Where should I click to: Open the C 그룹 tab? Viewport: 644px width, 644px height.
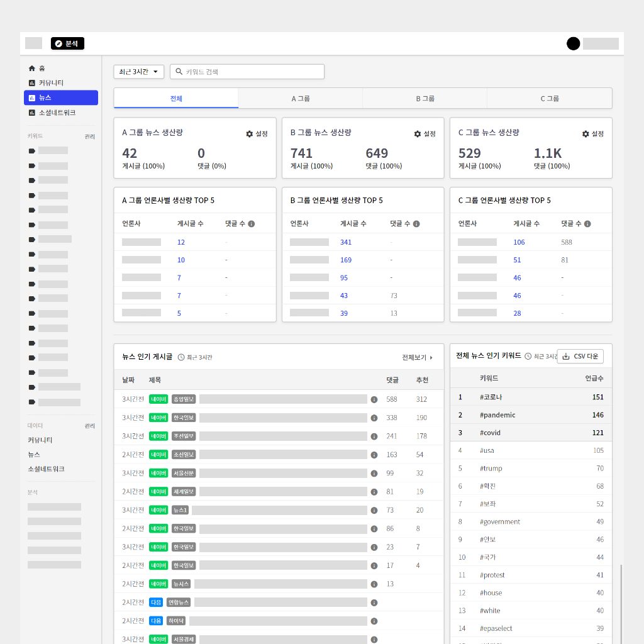pyautogui.click(x=549, y=99)
